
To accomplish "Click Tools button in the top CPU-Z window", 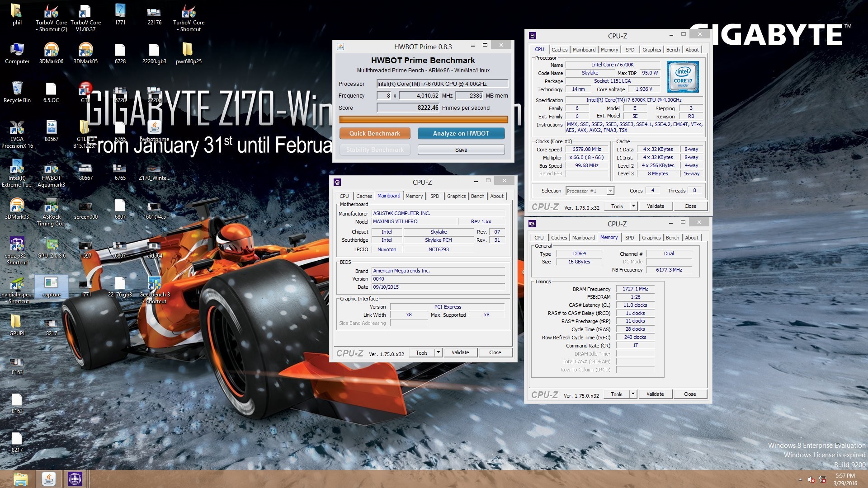I will pos(617,206).
